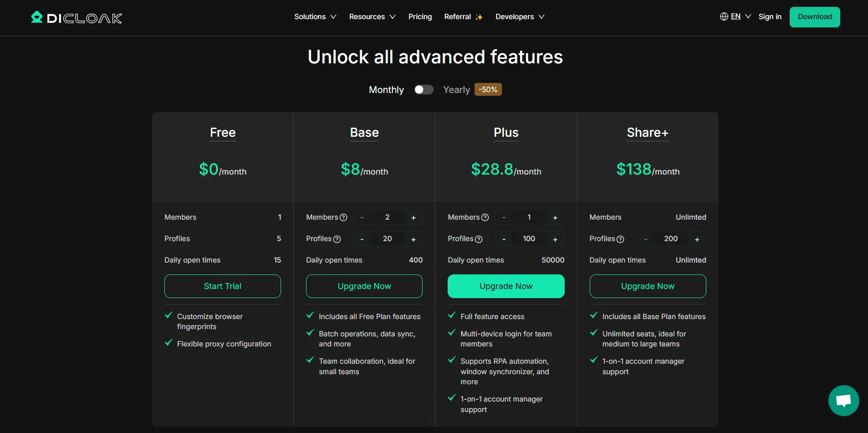Click Upgrade Now for the Plus plan
This screenshot has height=433, width=868.
click(506, 286)
